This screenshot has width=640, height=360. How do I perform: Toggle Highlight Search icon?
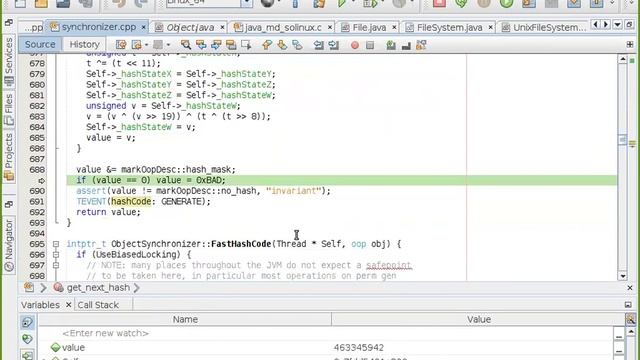pyautogui.click(x=231, y=44)
